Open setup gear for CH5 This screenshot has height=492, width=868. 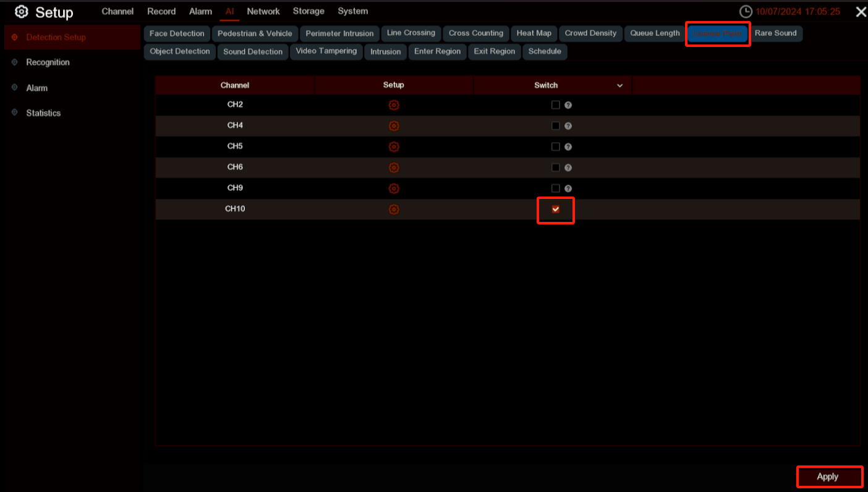pyautogui.click(x=394, y=147)
